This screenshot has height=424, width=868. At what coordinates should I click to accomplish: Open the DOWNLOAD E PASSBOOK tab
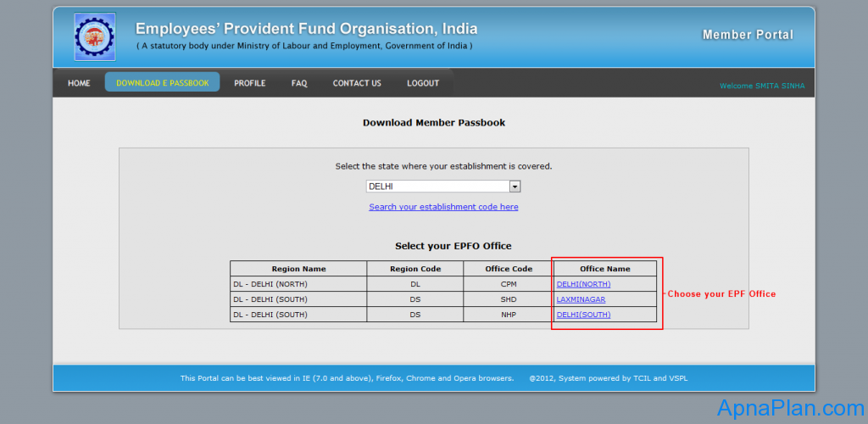pyautogui.click(x=162, y=83)
